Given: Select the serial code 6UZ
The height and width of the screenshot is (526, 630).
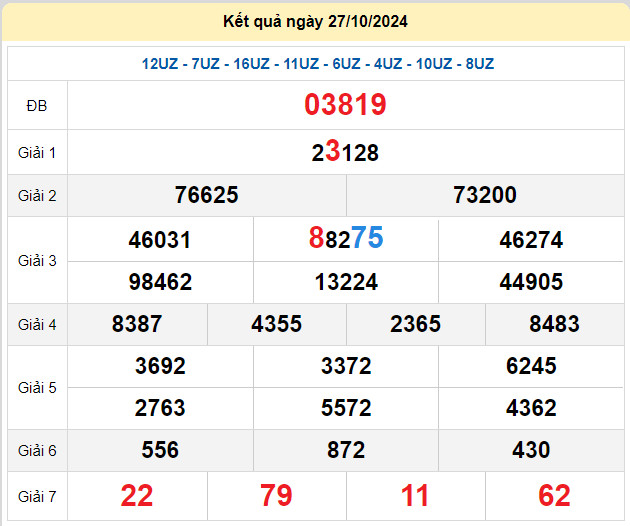Looking at the screenshot, I should [x=346, y=64].
